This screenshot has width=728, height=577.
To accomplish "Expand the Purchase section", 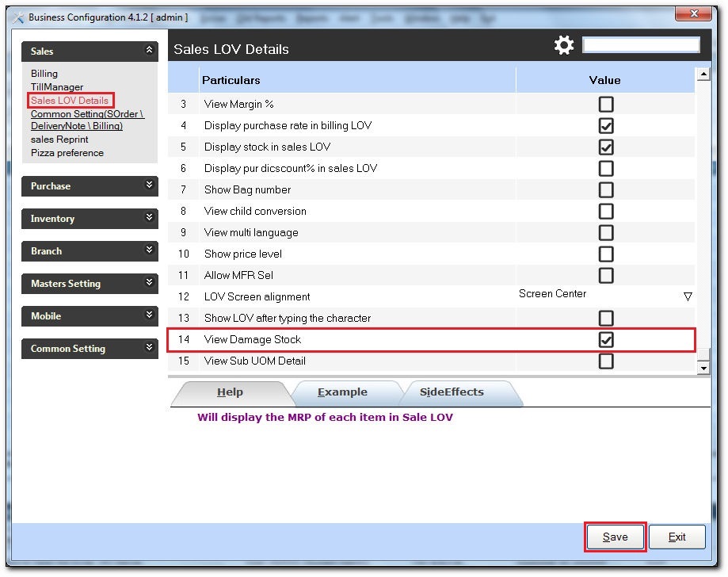I will (149, 185).
